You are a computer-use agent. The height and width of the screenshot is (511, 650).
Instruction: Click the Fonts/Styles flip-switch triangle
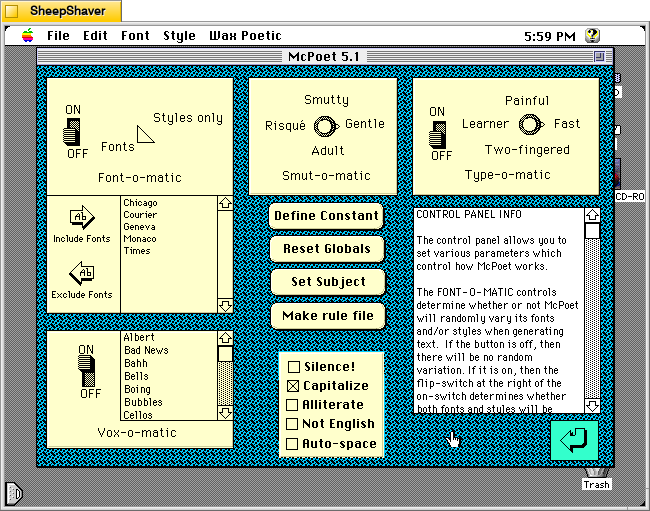coord(145,134)
